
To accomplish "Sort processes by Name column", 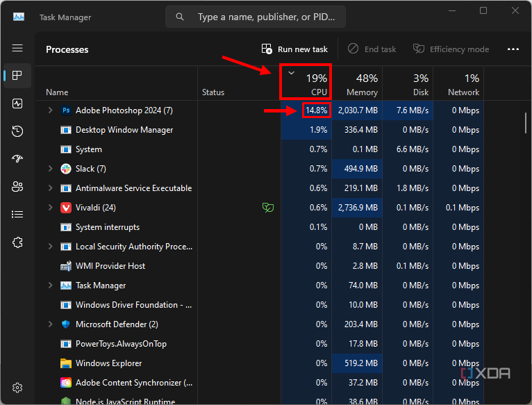I will (117, 83).
